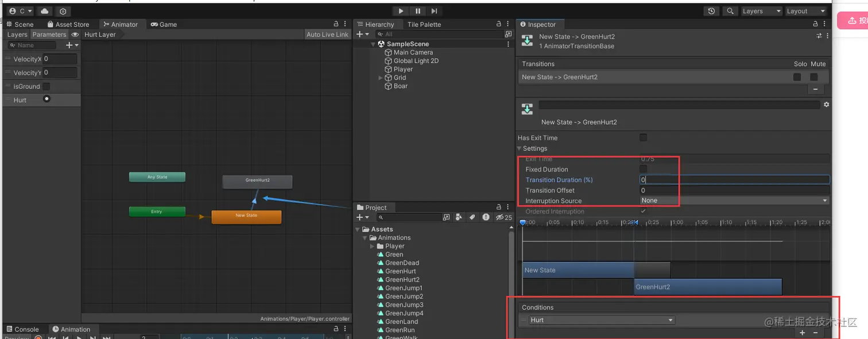The height and width of the screenshot is (339, 868).
Task: Toggle the Animator eye visibility icon
Action: point(75,34)
